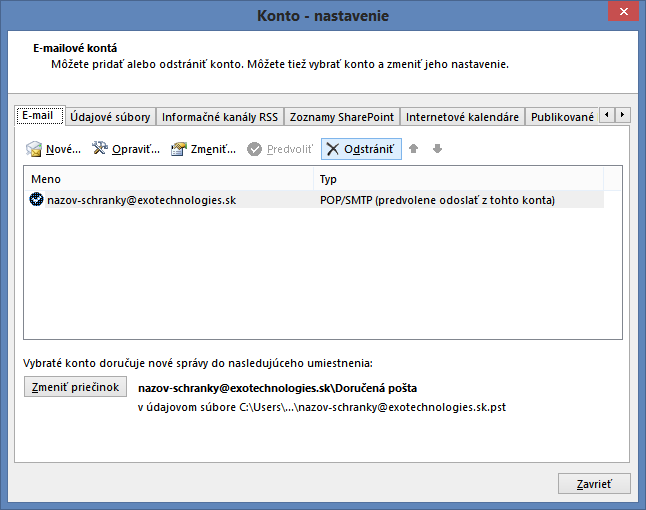Close the Konto - nastavenie dialog
Image resolution: width=646 pixels, height=510 pixels.
point(624,12)
